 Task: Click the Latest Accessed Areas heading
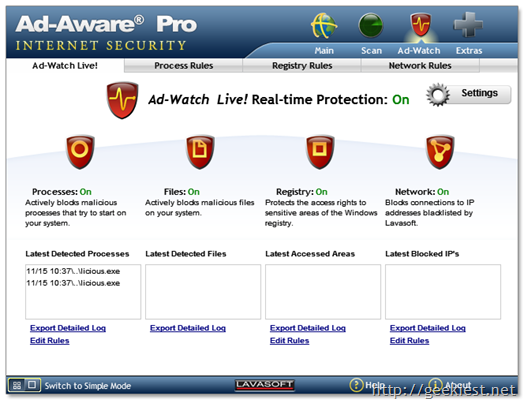point(310,254)
